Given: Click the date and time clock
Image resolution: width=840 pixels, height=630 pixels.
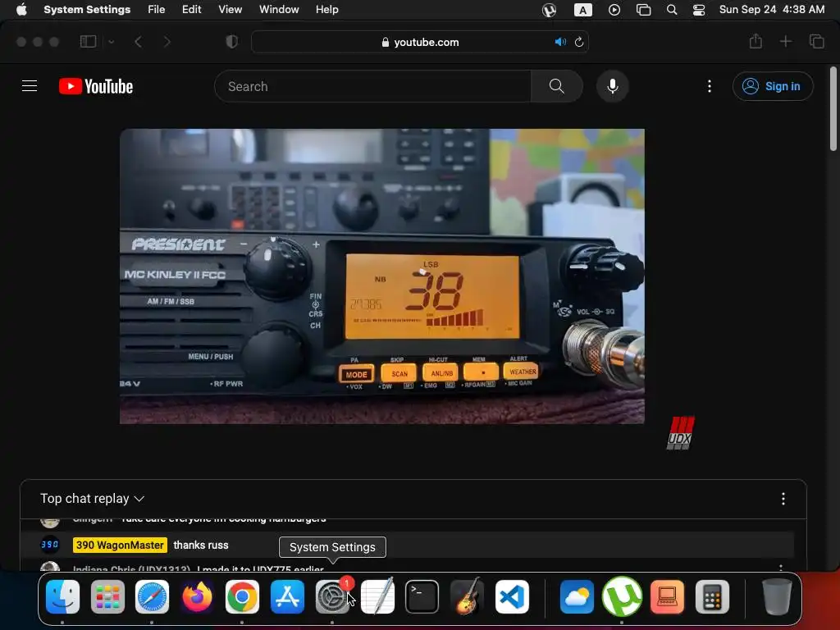Looking at the screenshot, I should pos(771,10).
